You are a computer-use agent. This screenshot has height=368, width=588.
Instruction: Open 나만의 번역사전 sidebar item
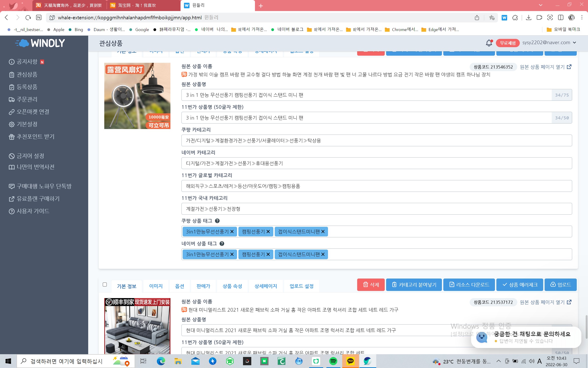(32, 167)
